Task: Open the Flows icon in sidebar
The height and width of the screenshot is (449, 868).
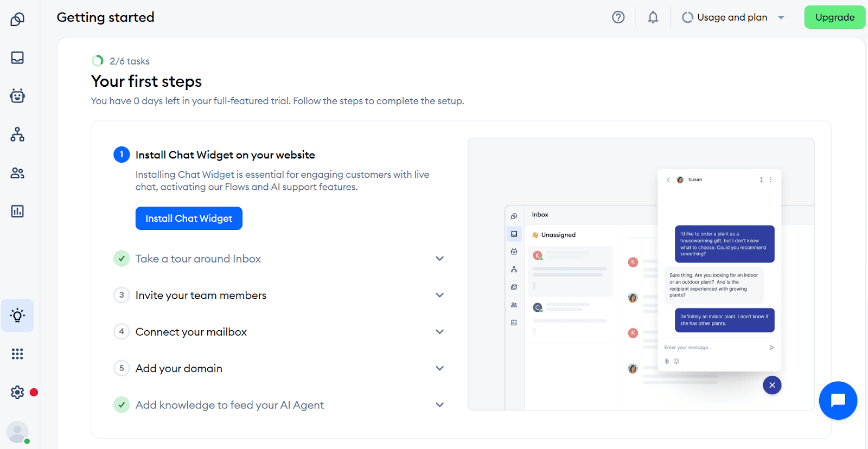Action: [17, 134]
